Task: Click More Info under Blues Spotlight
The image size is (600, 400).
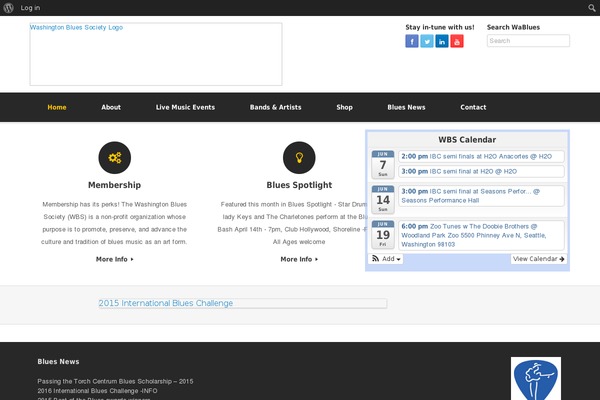Action: (299, 259)
